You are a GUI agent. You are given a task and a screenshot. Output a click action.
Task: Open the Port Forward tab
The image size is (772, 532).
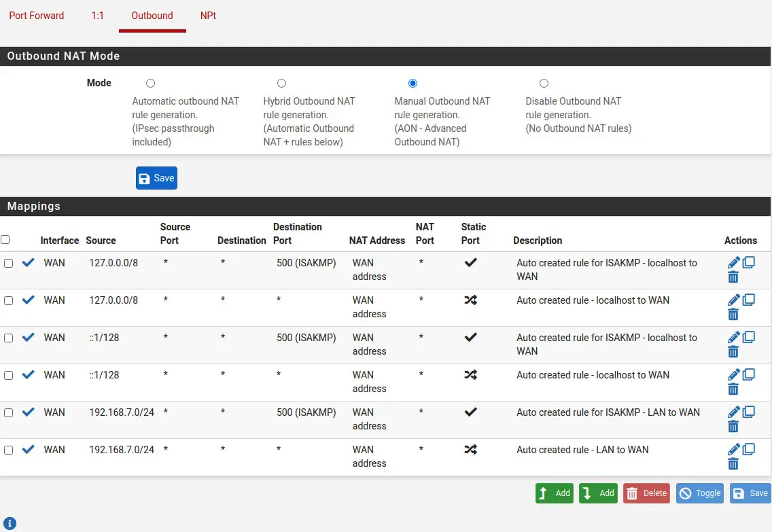click(x=37, y=16)
